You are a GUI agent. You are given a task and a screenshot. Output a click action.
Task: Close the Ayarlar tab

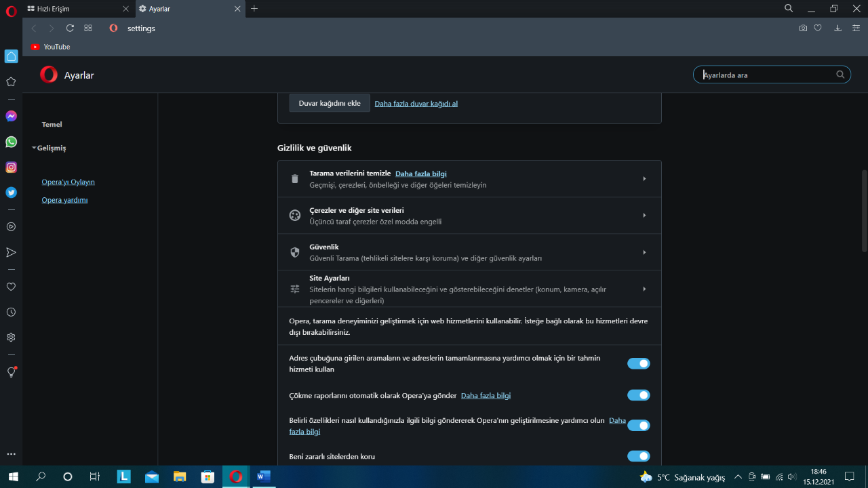(237, 8)
